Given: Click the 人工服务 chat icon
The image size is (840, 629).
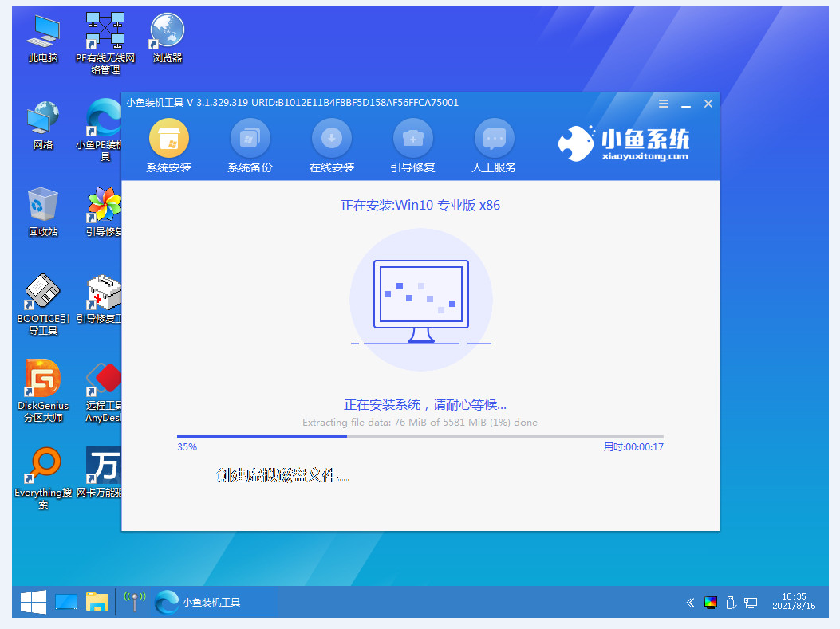Looking at the screenshot, I should [494, 140].
